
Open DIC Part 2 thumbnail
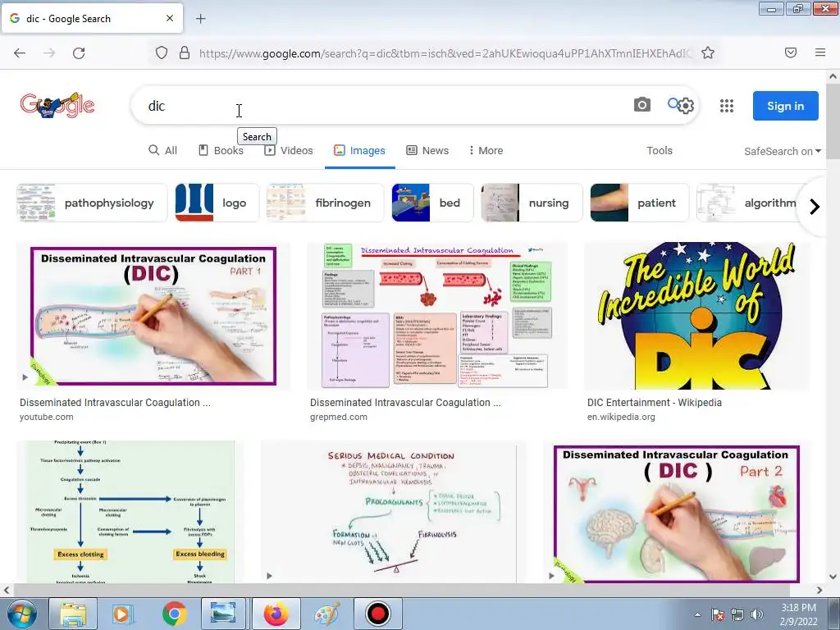coord(677,512)
